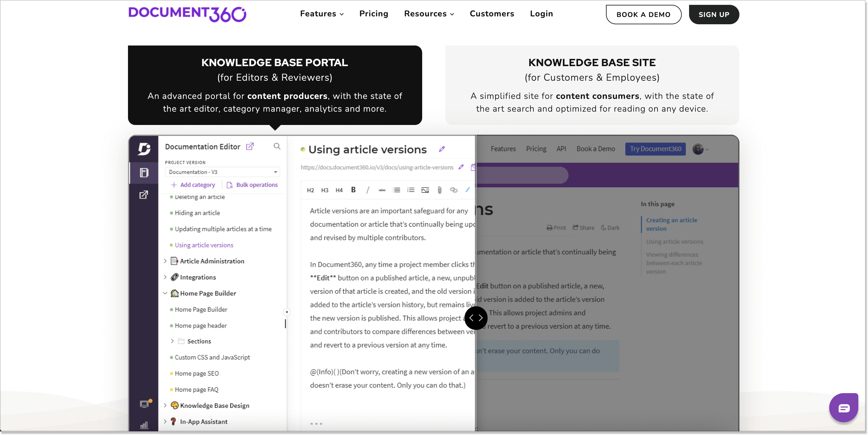Collapse the Home Page Builder category

pos(165,293)
